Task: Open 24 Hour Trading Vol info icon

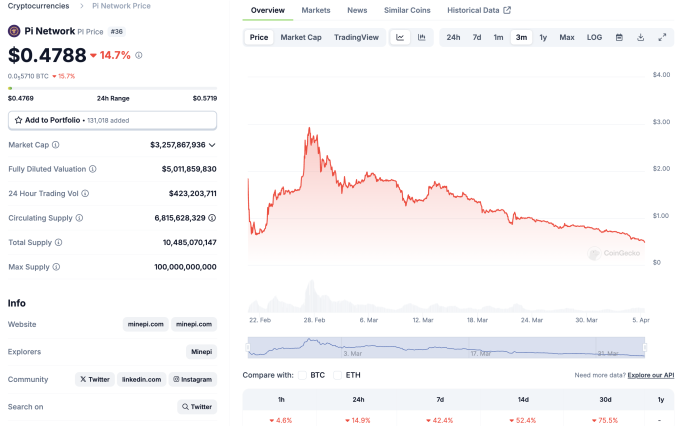Action: [85, 193]
